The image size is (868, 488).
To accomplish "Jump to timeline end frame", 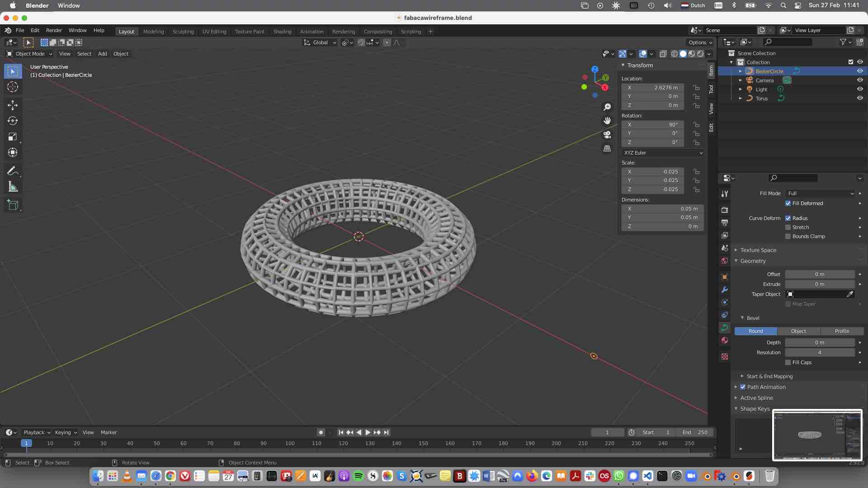I will click(386, 432).
